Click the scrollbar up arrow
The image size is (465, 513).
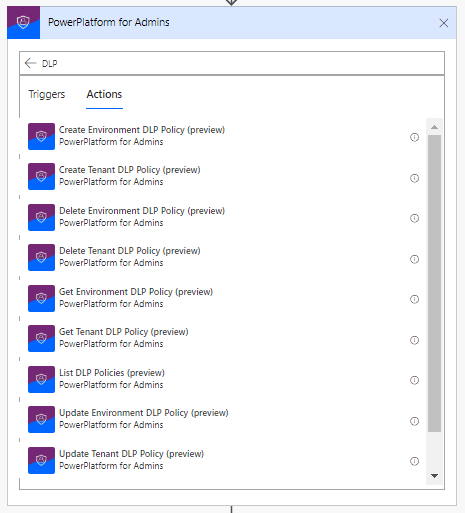[x=434, y=127]
